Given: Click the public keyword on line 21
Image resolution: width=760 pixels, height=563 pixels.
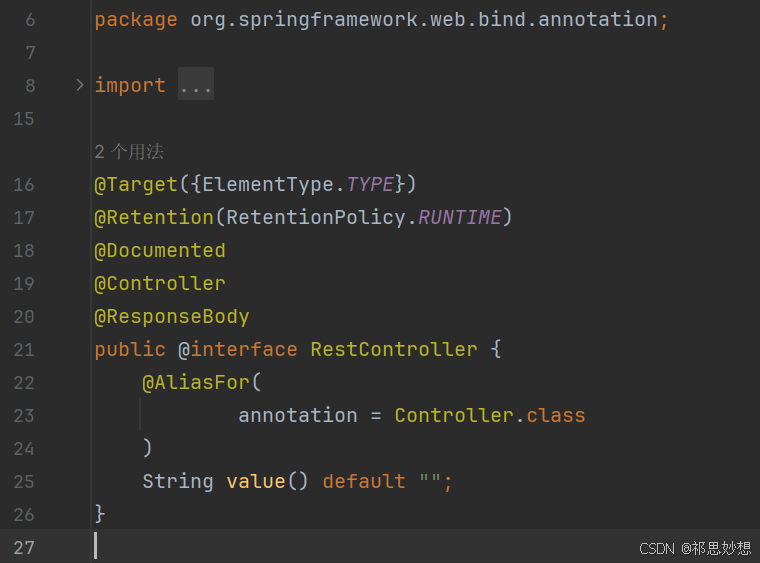Looking at the screenshot, I should (130, 350).
